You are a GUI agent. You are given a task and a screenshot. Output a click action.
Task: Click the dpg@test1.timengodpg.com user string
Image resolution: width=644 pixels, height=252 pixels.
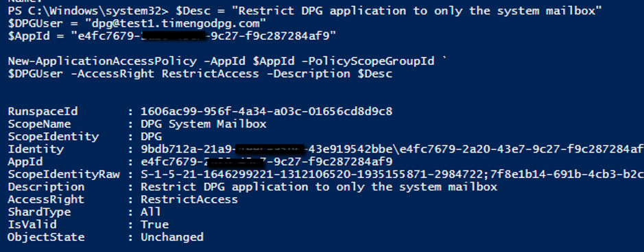(x=171, y=24)
